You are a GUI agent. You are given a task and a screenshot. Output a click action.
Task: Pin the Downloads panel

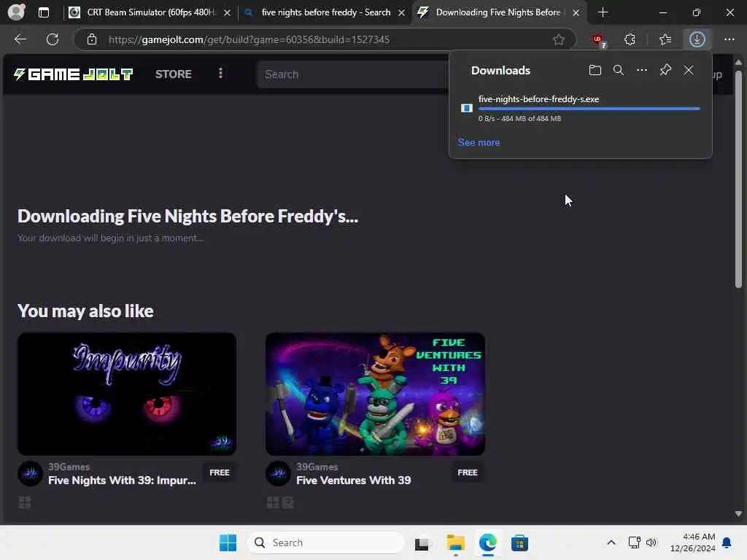665,70
